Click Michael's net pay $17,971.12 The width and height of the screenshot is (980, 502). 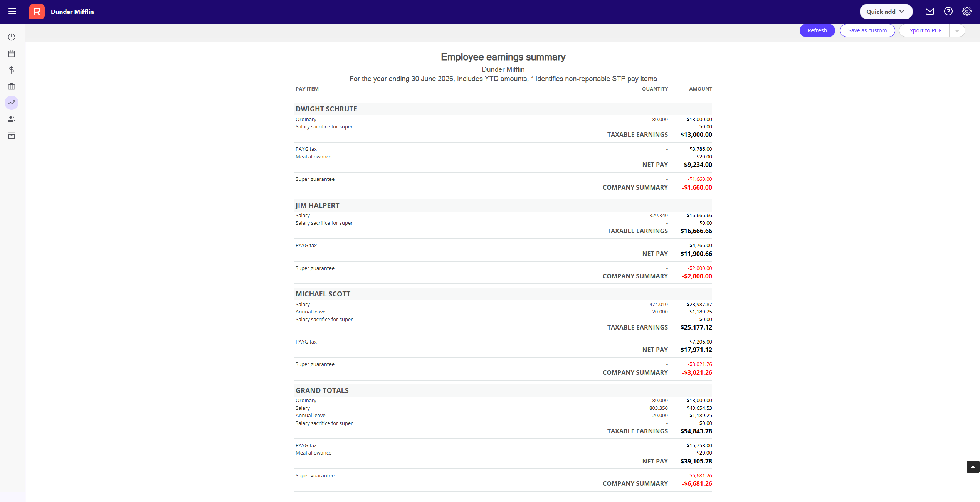696,350
